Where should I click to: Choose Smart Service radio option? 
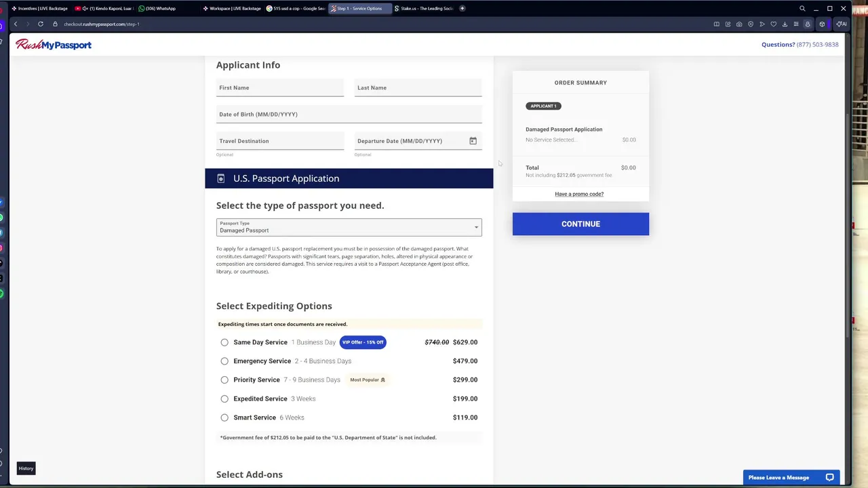click(224, 418)
